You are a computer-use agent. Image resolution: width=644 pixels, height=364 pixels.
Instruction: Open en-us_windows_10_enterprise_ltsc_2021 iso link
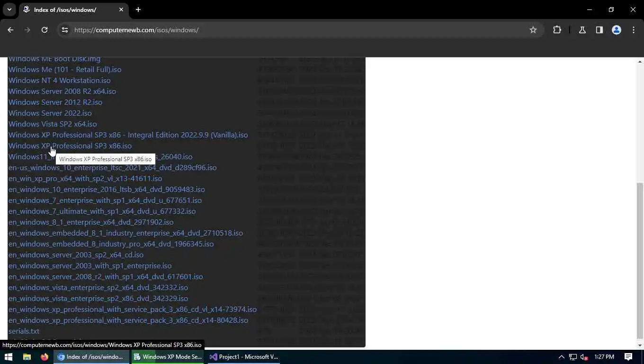[x=113, y=167]
